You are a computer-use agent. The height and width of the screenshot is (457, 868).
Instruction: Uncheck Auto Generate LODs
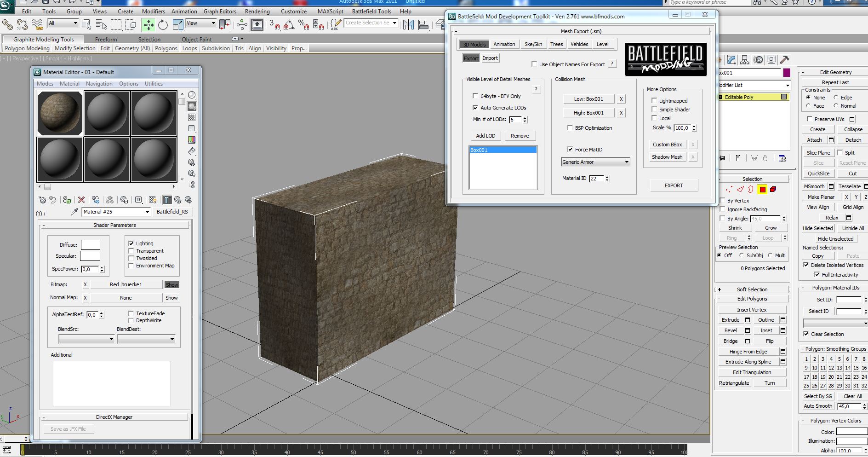tap(475, 107)
